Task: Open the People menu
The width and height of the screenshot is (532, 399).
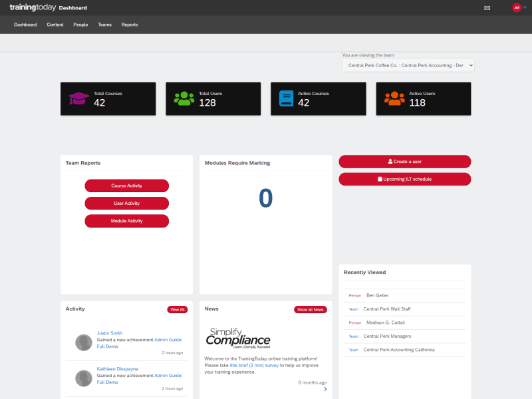Action: 80,25
